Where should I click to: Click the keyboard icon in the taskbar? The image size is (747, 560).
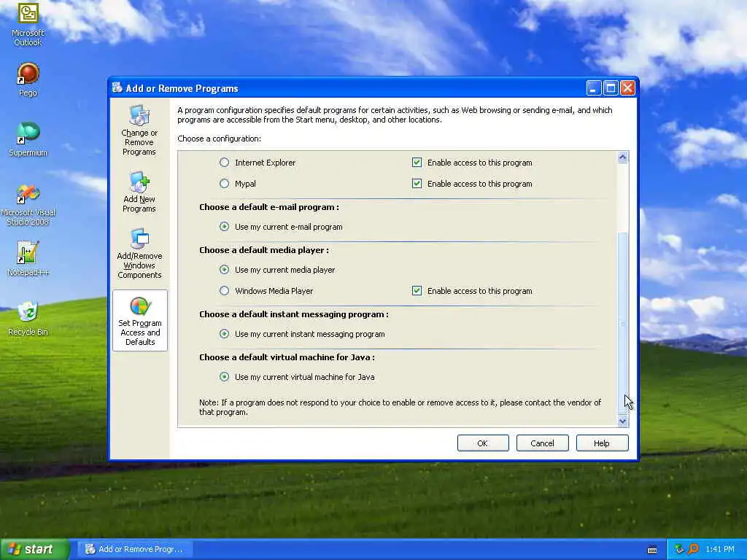[652, 550]
